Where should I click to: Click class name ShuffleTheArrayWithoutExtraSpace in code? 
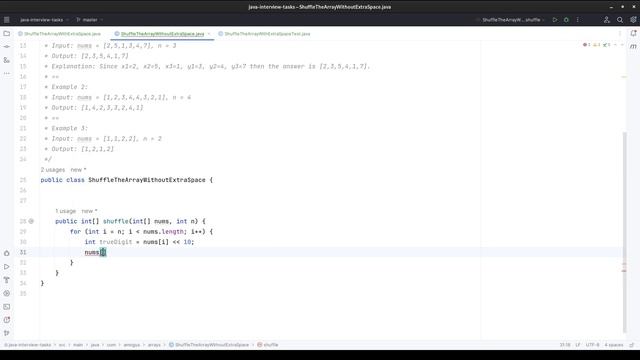tap(147, 180)
